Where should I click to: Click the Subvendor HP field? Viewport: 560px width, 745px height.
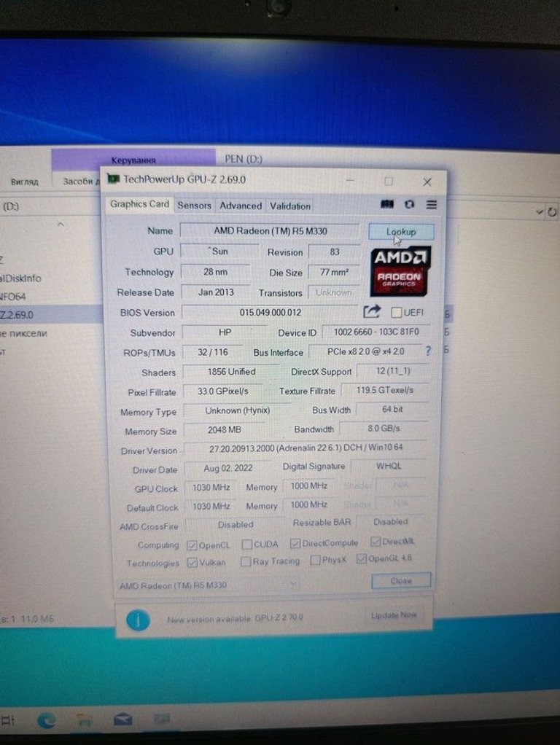(225, 332)
